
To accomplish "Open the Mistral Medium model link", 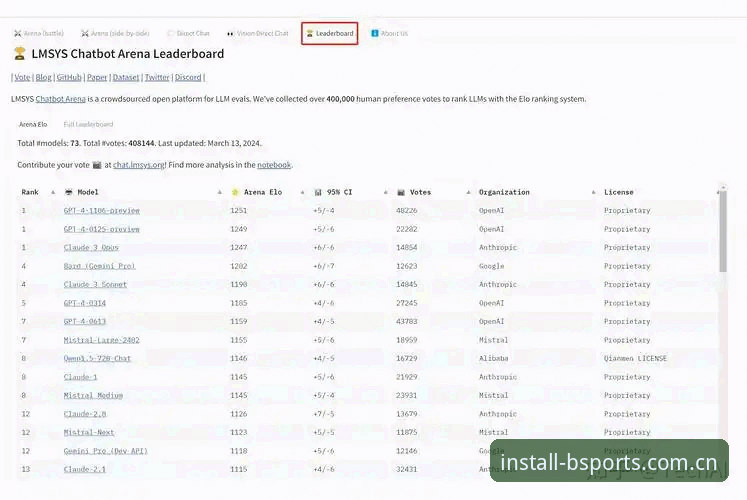I will click(93, 395).
